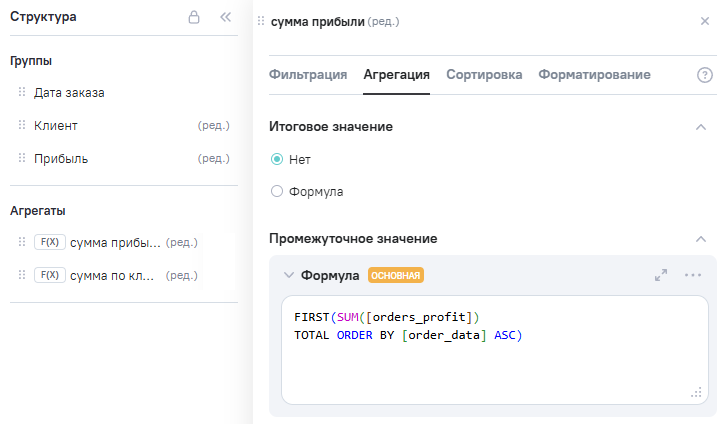Collapse the Формула block chevron
726x424 pixels.
(289, 275)
